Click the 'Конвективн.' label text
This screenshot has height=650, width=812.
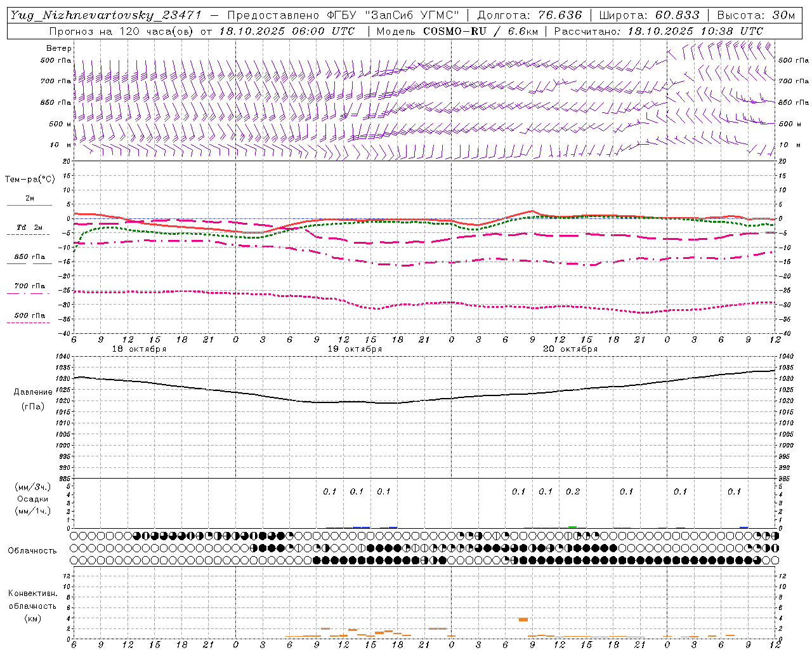tap(32, 593)
